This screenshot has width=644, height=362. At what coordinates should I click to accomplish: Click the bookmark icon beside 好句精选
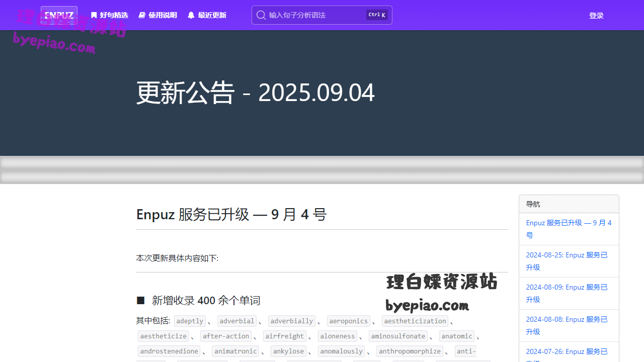click(x=94, y=16)
